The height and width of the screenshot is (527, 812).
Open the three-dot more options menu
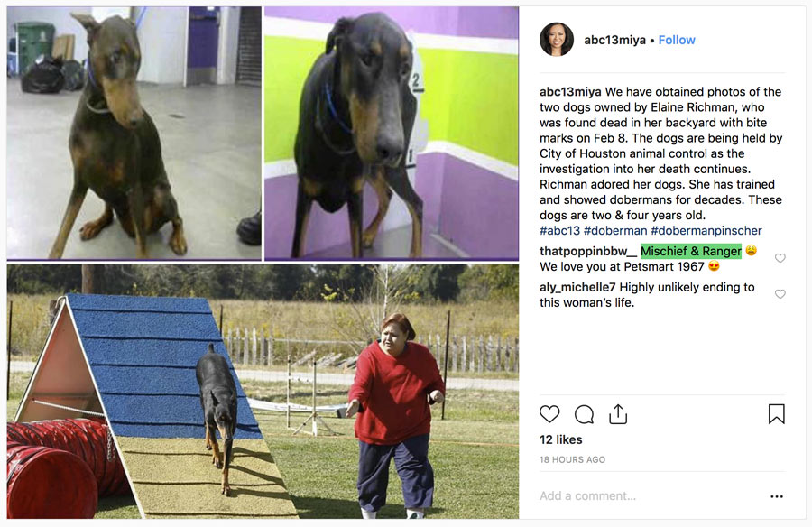coord(777,496)
